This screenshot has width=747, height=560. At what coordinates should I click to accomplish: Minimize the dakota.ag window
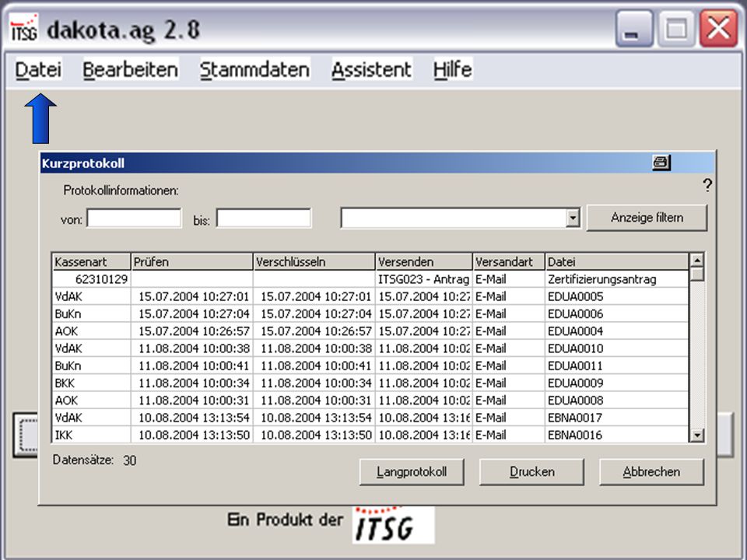point(634,29)
